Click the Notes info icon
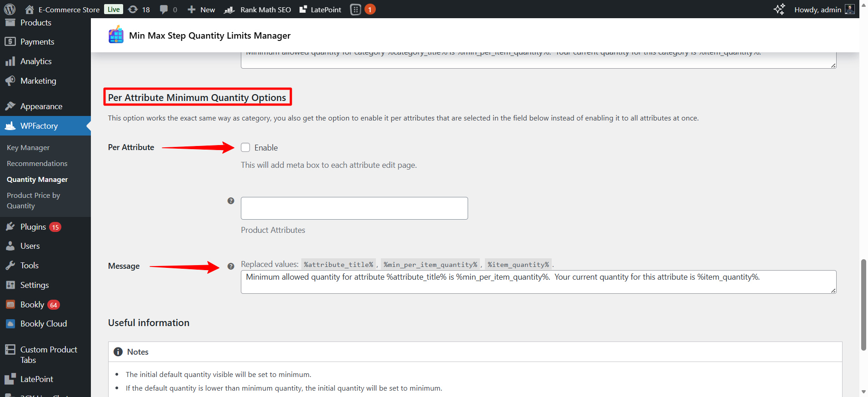 pos(118,352)
